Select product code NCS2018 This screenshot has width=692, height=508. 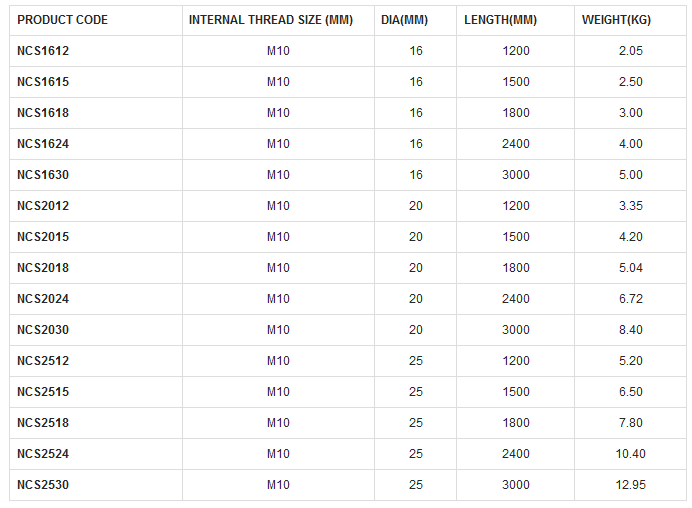tap(43, 268)
